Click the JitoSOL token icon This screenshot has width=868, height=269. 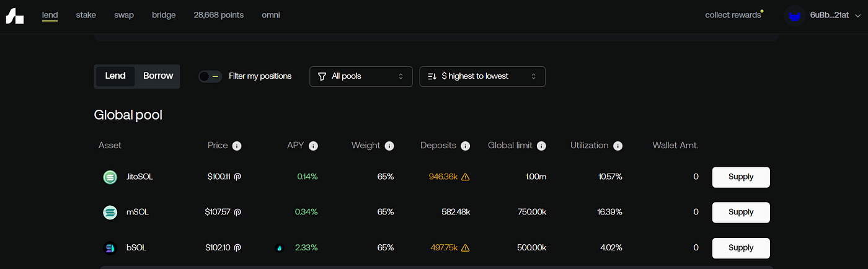click(x=110, y=177)
